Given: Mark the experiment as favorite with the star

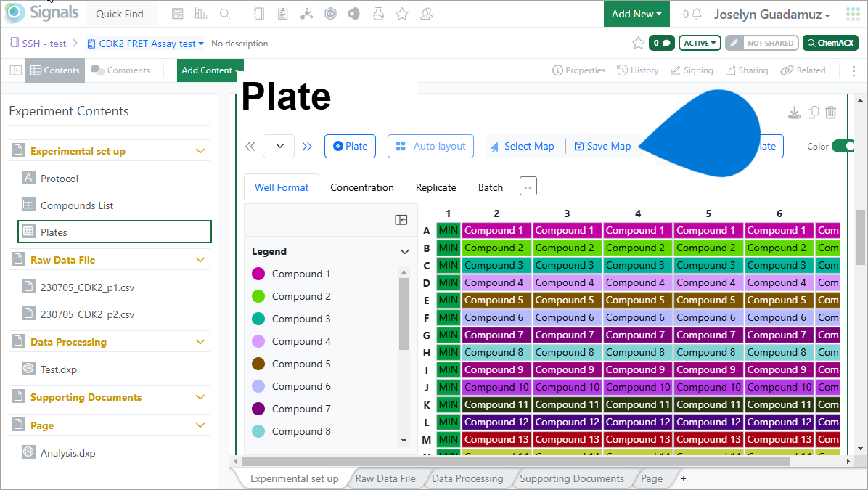Looking at the screenshot, I should (638, 43).
